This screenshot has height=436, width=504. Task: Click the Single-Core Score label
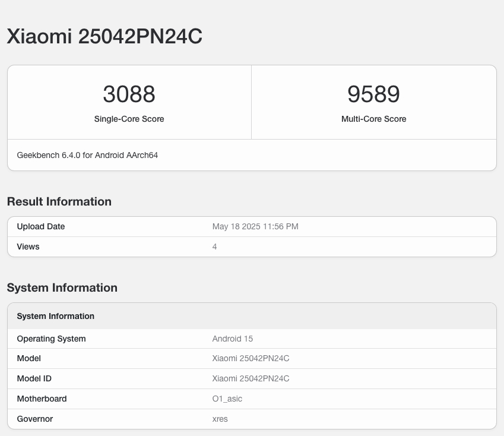click(x=129, y=119)
